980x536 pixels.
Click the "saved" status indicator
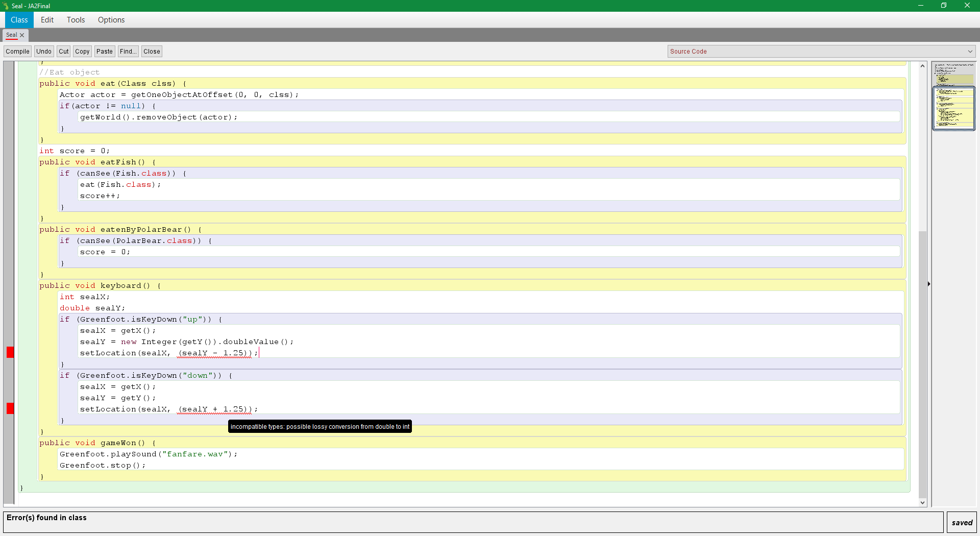[962, 523]
